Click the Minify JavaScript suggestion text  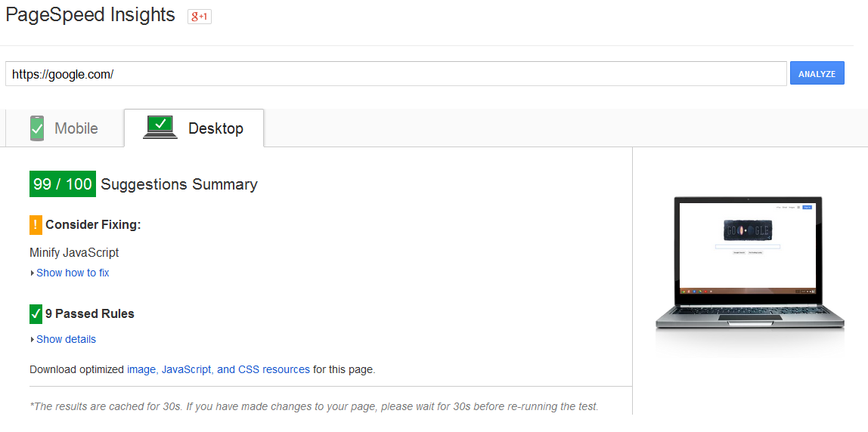(74, 253)
